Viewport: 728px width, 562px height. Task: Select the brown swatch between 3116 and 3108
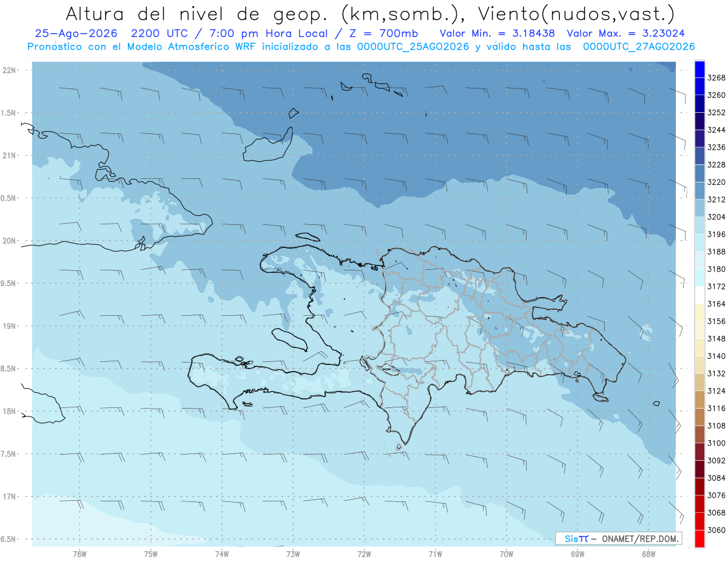tap(699, 416)
